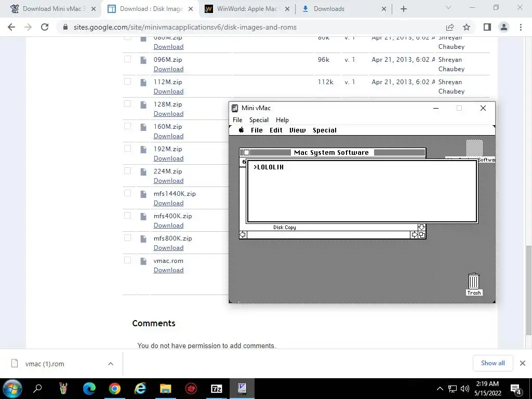Download vmac.rom via its link
Viewport: 532px width, 399px height.
pos(168,270)
